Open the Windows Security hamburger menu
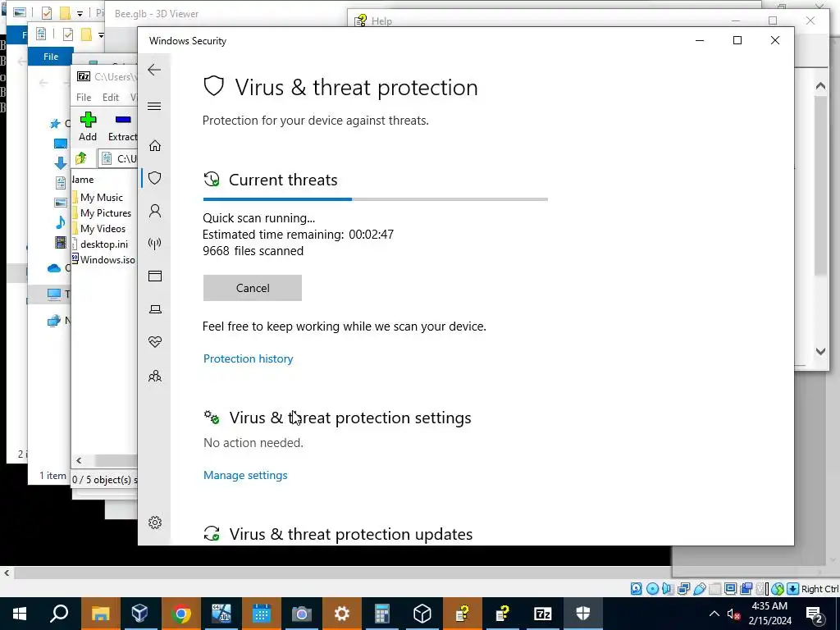Screen dimensions: 840x630 (x=154, y=106)
